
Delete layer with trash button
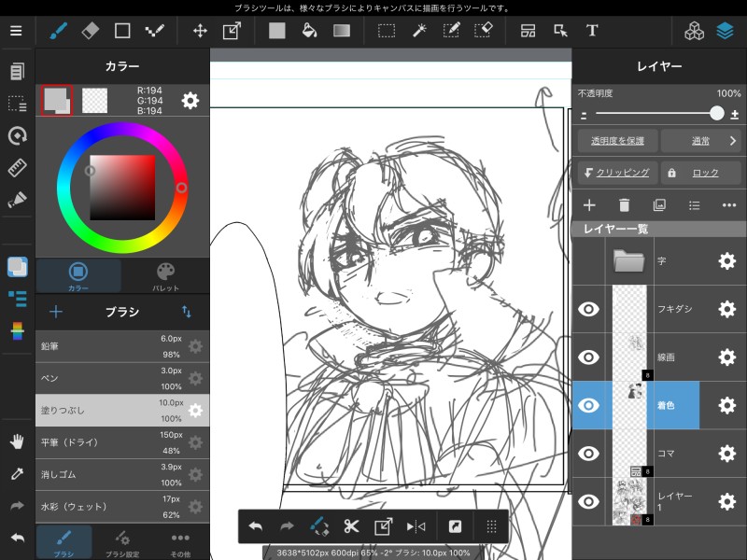[624, 205]
